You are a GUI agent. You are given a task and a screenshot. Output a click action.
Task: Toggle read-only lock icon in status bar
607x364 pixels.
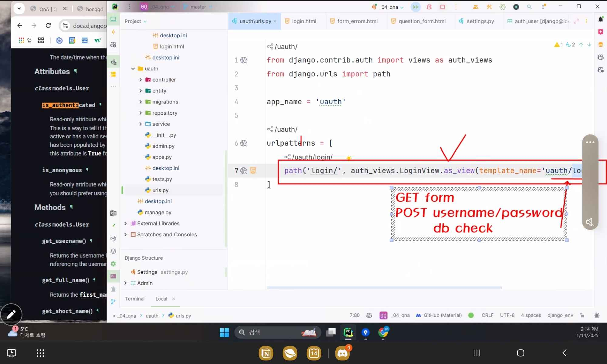(x=582, y=315)
